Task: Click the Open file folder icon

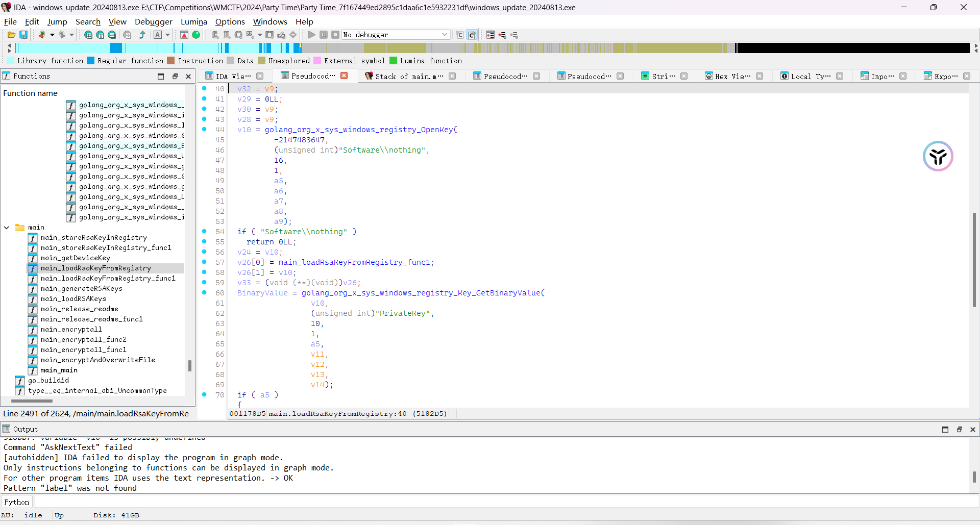Action: tap(11, 35)
